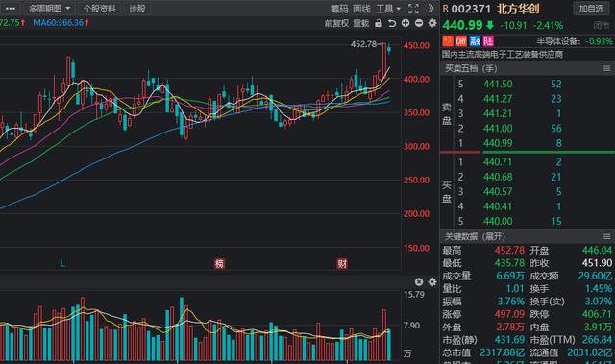
Task: Click the 452.78 high price label
Action: 363,44
